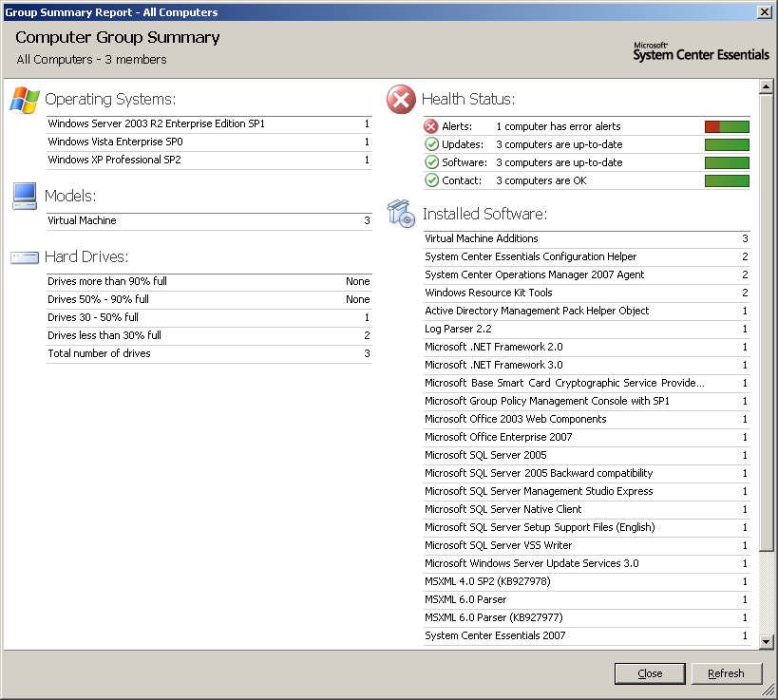
Task: Click the red X icon beside Alerts
Action: 431,126
